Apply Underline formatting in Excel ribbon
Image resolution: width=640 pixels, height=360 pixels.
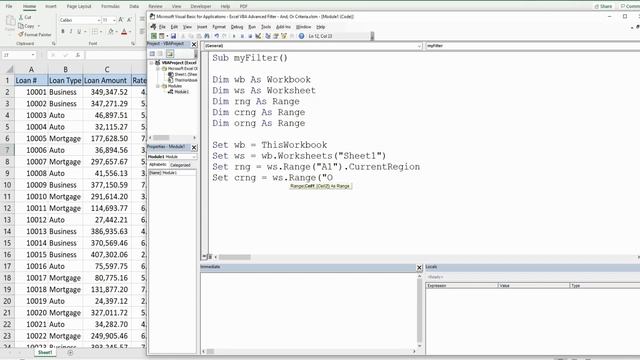pyautogui.click(x=79, y=31)
